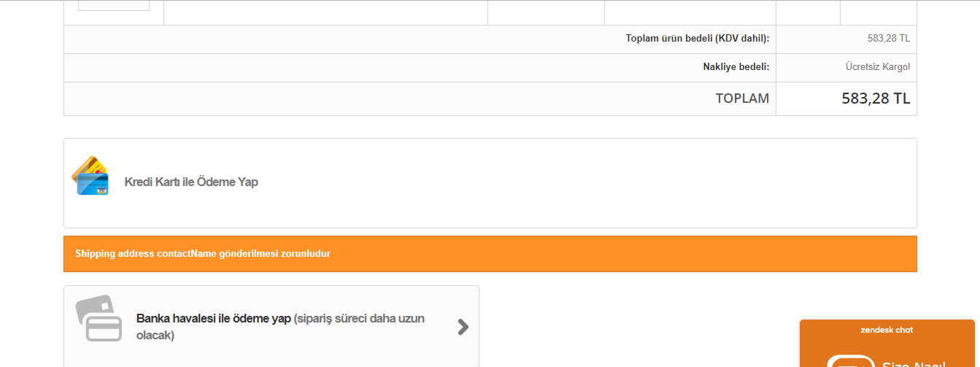Viewport: 980px width, 367px height.
Task: Click the Zendesk chat speech bubble icon
Action: [850, 361]
